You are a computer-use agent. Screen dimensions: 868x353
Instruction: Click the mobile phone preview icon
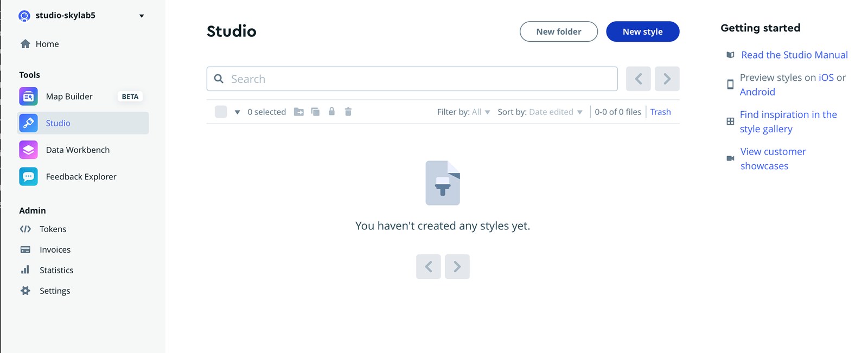tap(730, 85)
